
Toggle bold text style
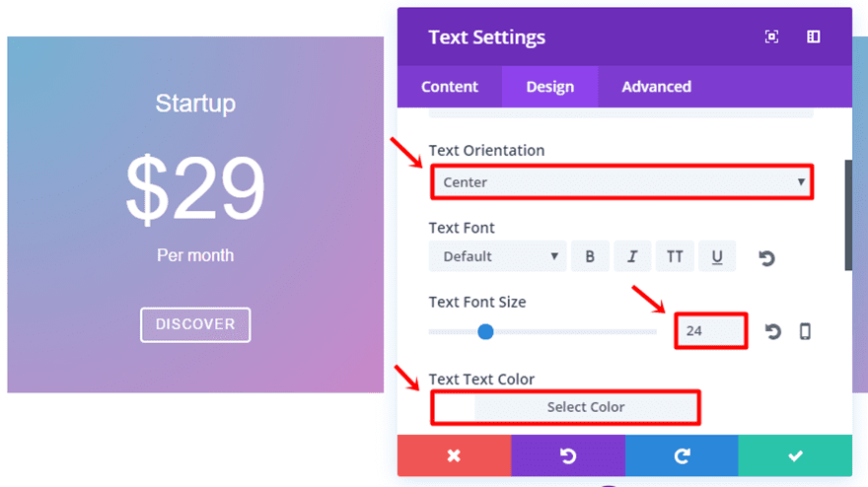(x=590, y=256)
